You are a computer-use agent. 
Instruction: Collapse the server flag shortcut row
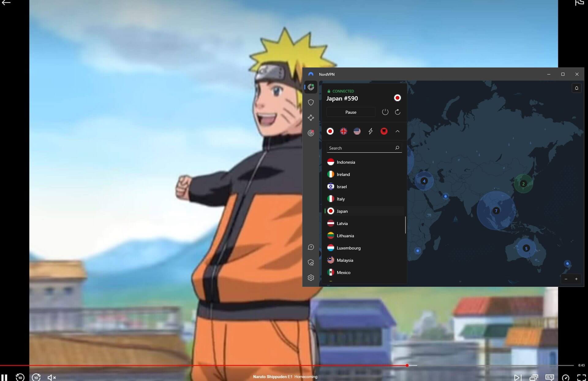[397, 131]
